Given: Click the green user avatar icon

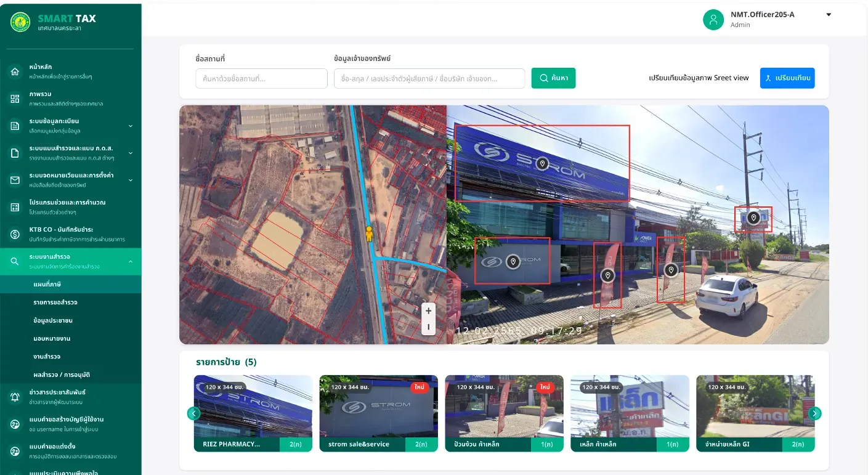Looking at the screenshot, I should click(713, 20).
